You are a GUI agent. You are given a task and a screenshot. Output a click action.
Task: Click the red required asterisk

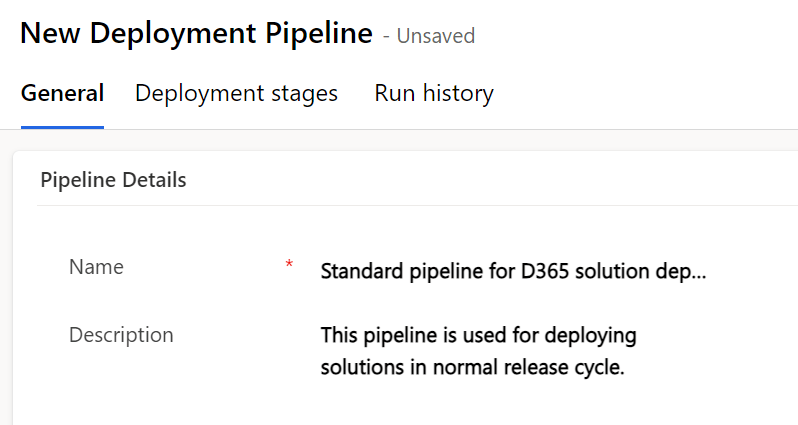(289, 265)
